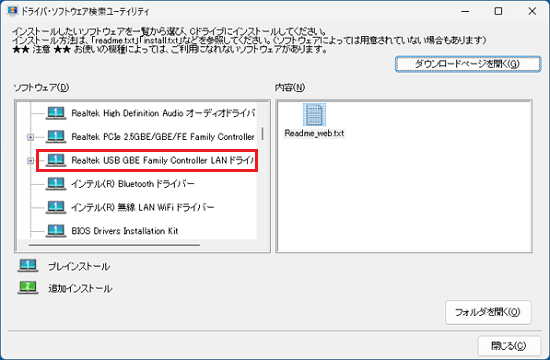Screen dimensions: 550x360
Task: Select the Intel wireless LAN WiFi driver icon
Action: pos(56,207)
